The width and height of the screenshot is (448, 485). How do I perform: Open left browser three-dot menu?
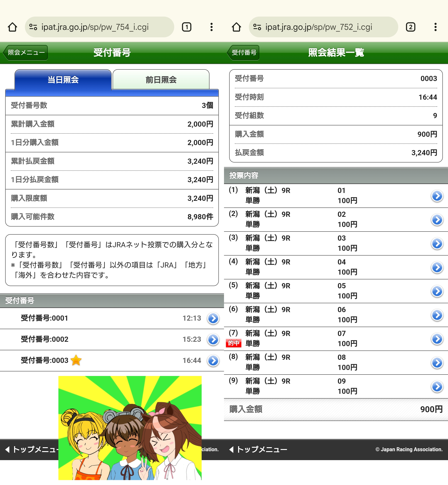tap(211, 27)
